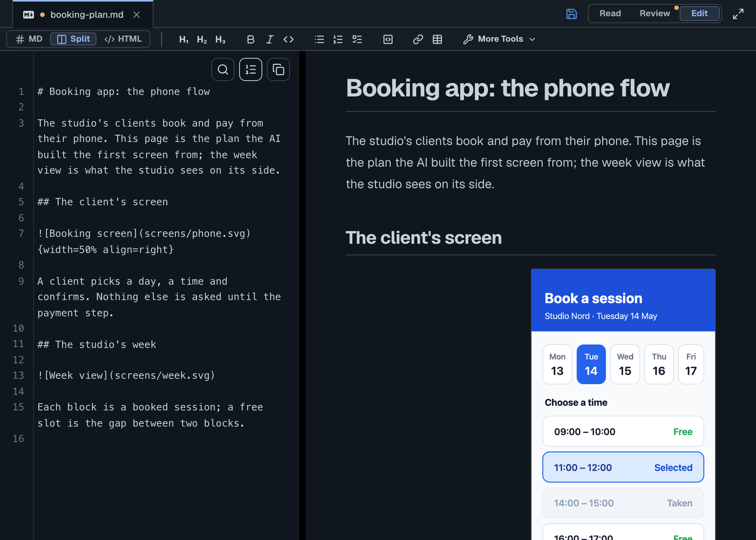Viewport: 756px width, 540px height.
Task: Click the preview title 'Booking app: the phone flow'
Action: coord(508,88)
